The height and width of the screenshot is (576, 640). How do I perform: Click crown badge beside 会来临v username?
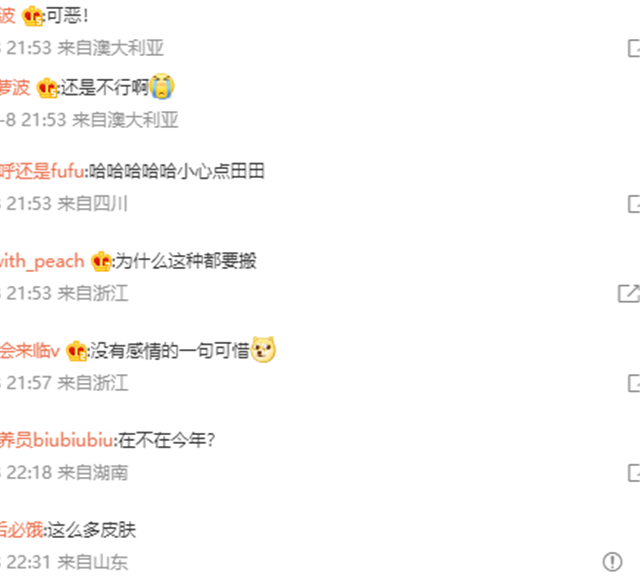[x=76, y=351]
